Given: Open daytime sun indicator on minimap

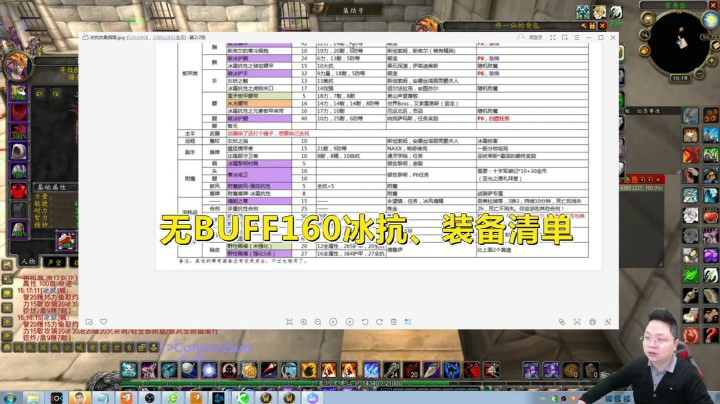Looking at the screenshot, I should pos(711,19).
